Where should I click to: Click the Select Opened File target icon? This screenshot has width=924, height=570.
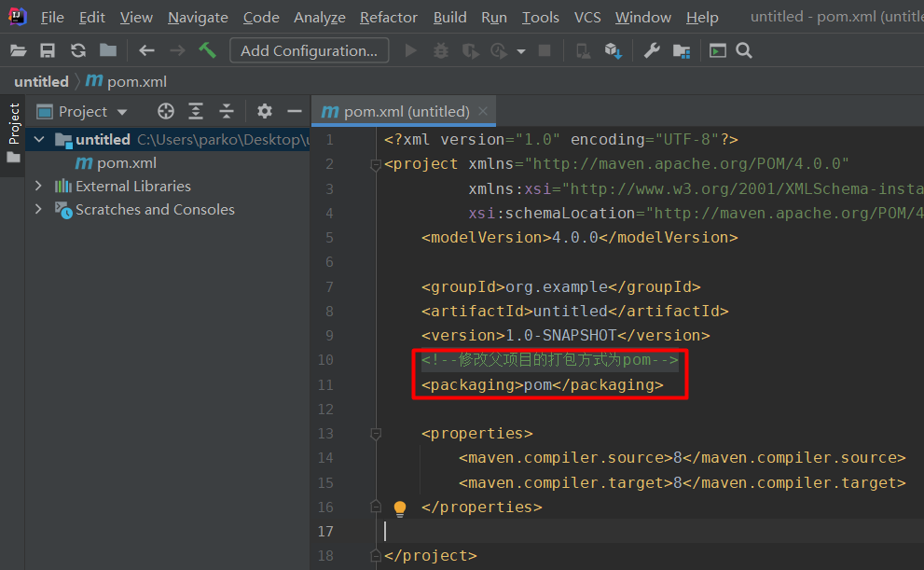click(x=166, y=111)
